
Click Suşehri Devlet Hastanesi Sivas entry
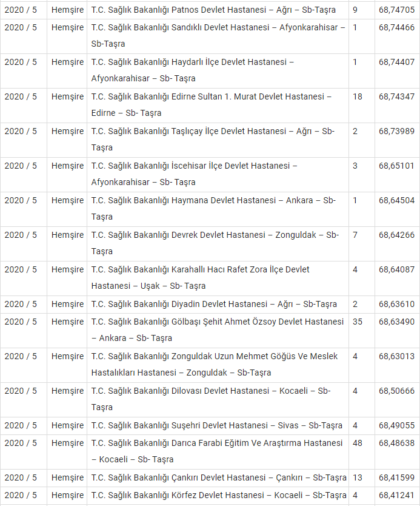click(216, 425)
